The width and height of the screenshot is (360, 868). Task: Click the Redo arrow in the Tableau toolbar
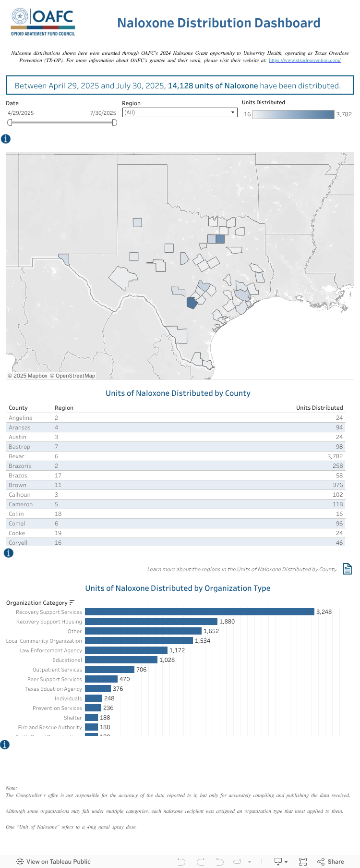[201, 861]
